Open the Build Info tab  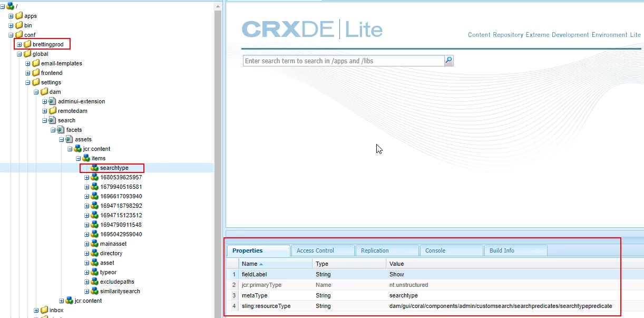[x=515, y=250]
